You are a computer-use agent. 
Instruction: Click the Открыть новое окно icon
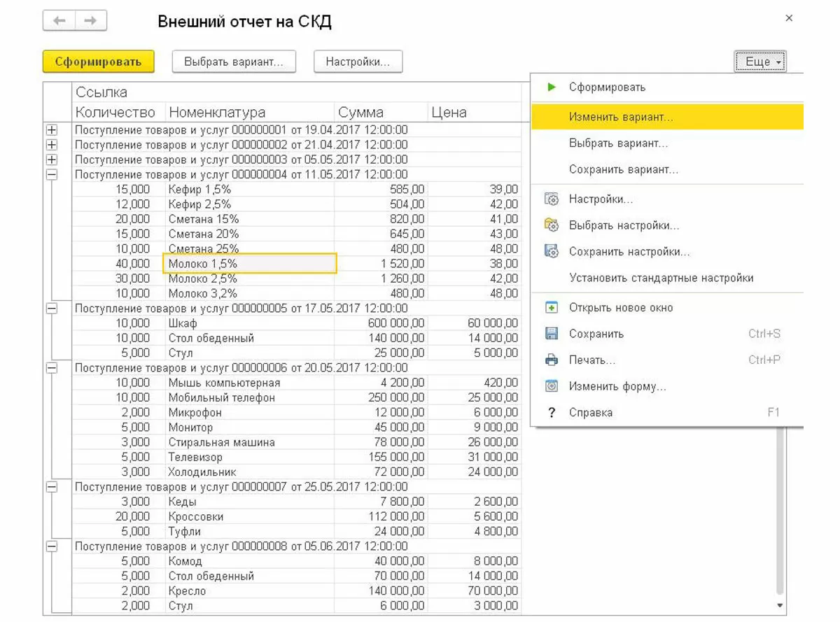click(x=552, y=308)
